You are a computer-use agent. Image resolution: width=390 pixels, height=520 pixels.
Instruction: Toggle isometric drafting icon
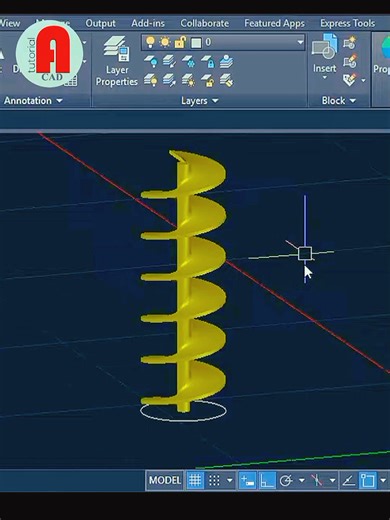pyautogui.click(x=317, y=480)
